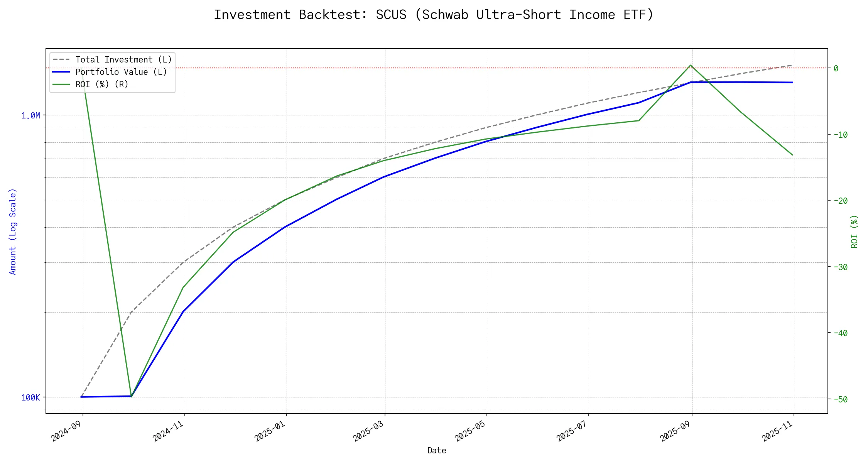Click the ROI (%) (R) legend entry
The height and width of the screenshot is (463, 868).
(x=102, y=84)
